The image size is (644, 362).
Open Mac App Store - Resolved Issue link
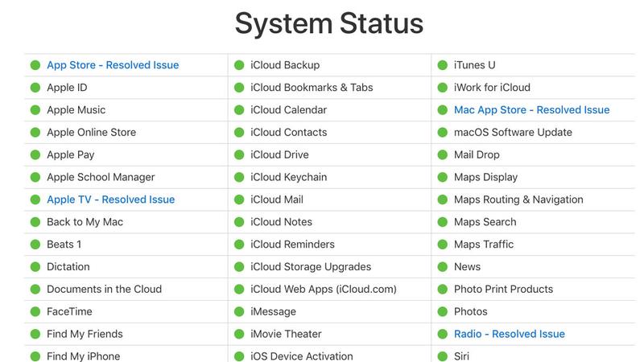coord(532,110)
